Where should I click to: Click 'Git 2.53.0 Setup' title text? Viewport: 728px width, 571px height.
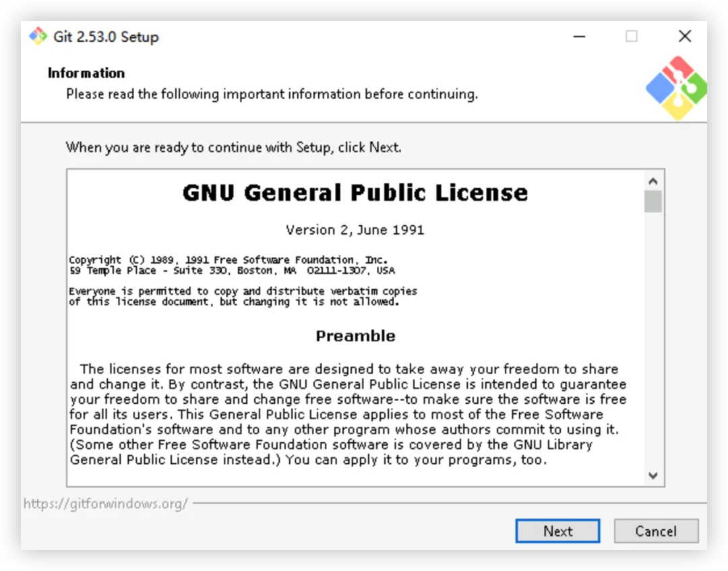click(106, 36)
